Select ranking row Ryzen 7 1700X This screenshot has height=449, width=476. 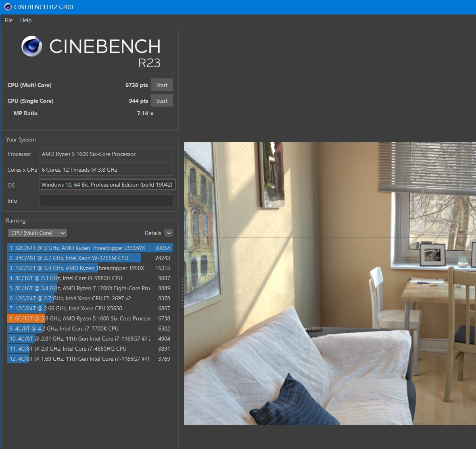(90, 288)
